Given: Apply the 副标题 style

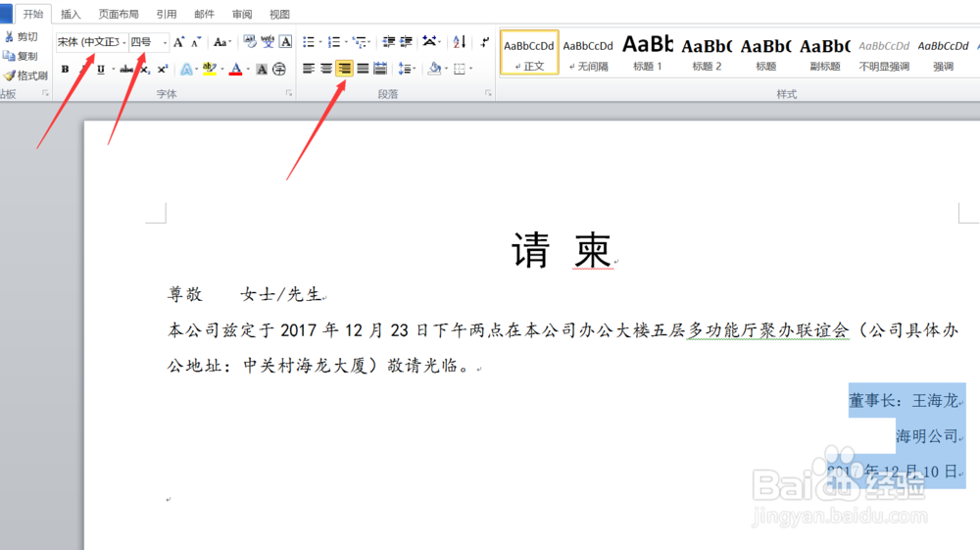Looking at the screenshot, I should [x=825, y=53].
